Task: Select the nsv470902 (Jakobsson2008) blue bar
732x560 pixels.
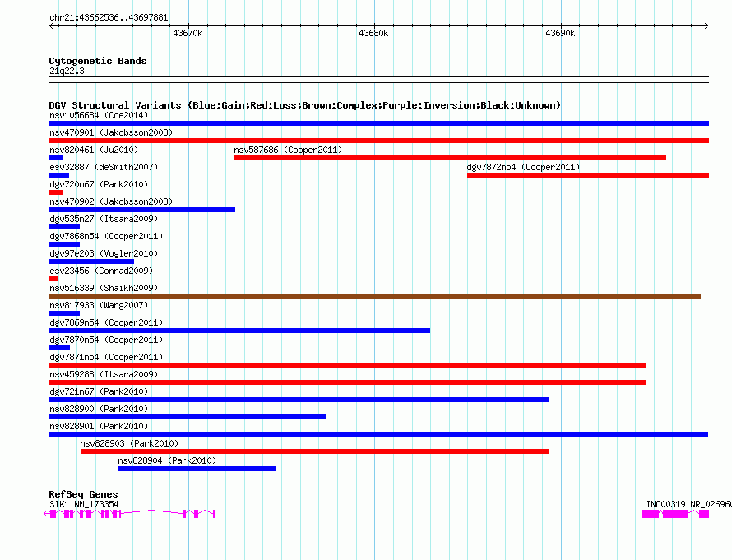Action: pos(142,210)
